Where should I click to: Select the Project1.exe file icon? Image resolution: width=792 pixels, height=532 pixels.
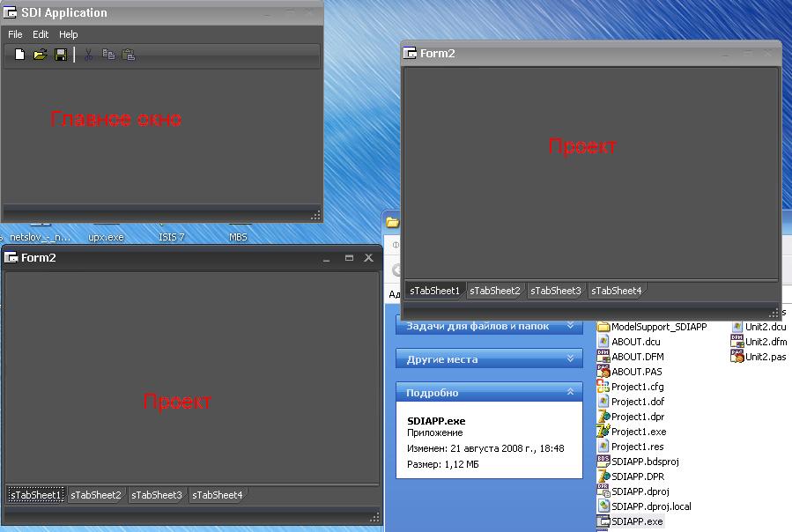[603, 432]
